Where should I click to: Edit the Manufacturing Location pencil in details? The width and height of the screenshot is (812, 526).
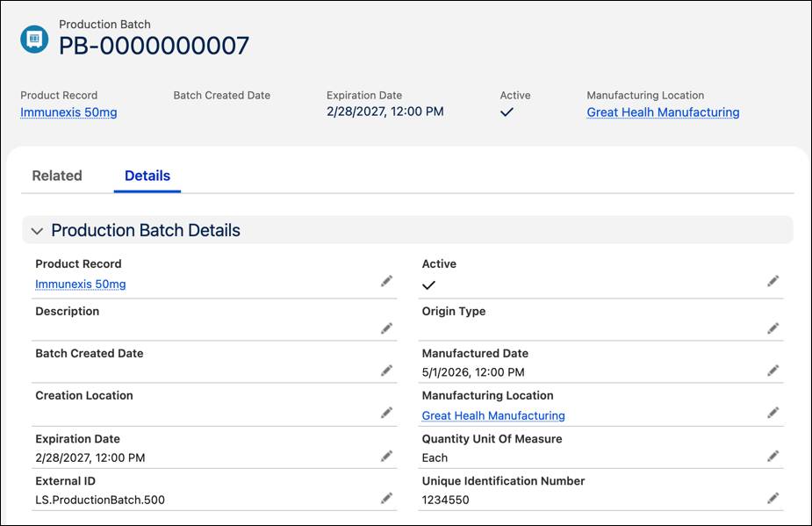click(773, 413)
